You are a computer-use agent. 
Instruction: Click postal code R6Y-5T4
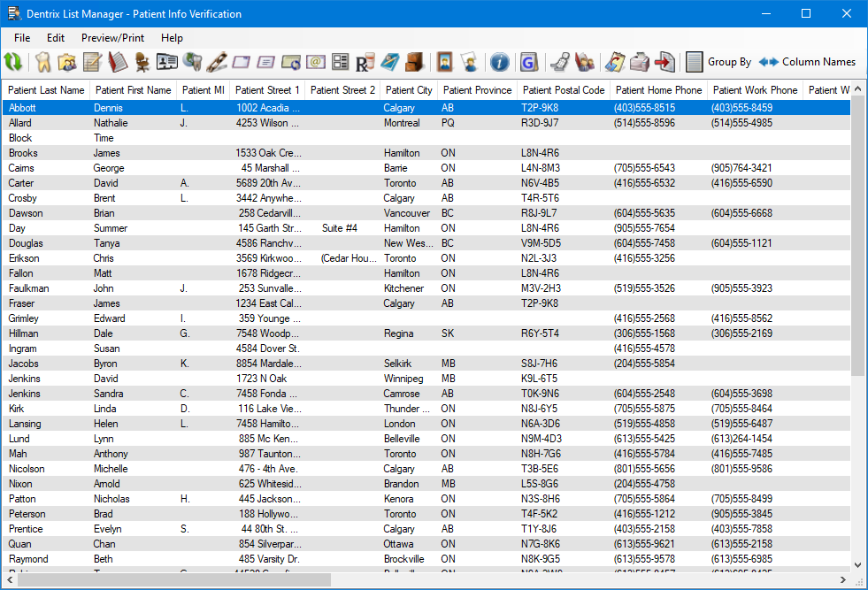coord(540,333)
